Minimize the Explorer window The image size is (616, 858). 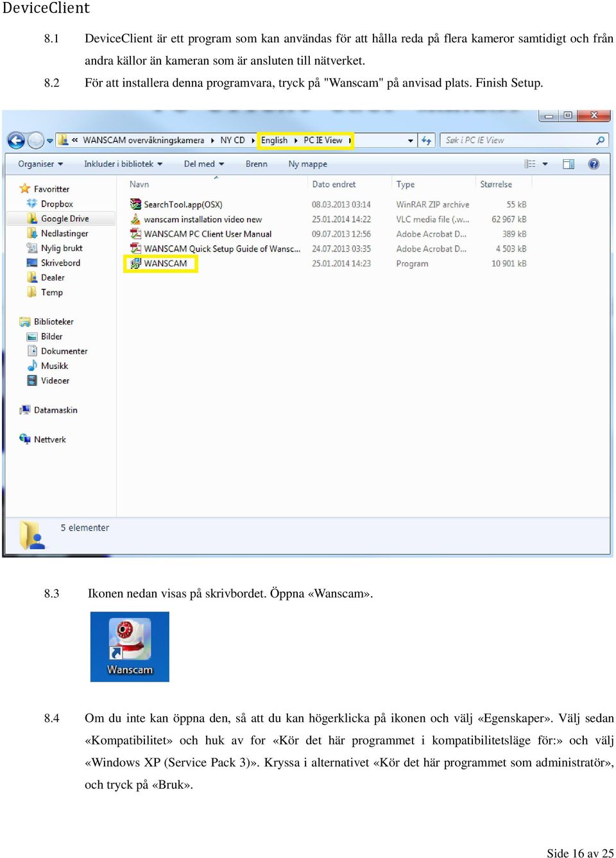tap(549, 116)
